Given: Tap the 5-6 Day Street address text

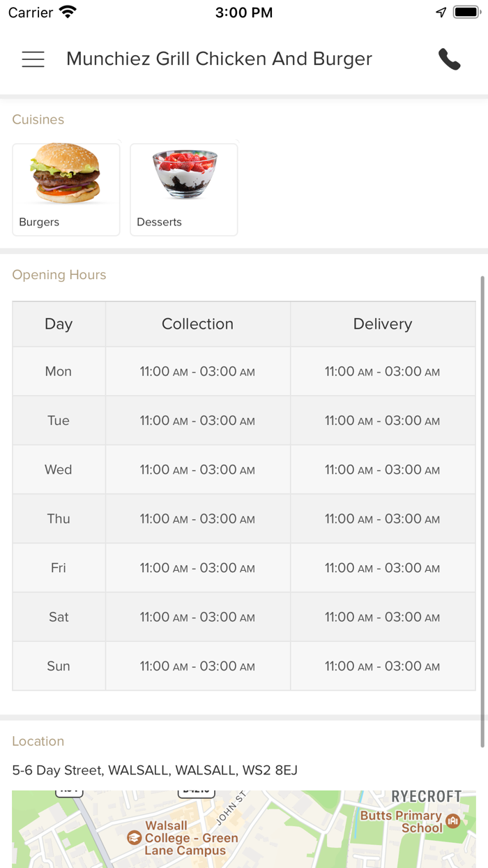Looking at the screenshot, I should pyautogui.click(x=155, y=770).
